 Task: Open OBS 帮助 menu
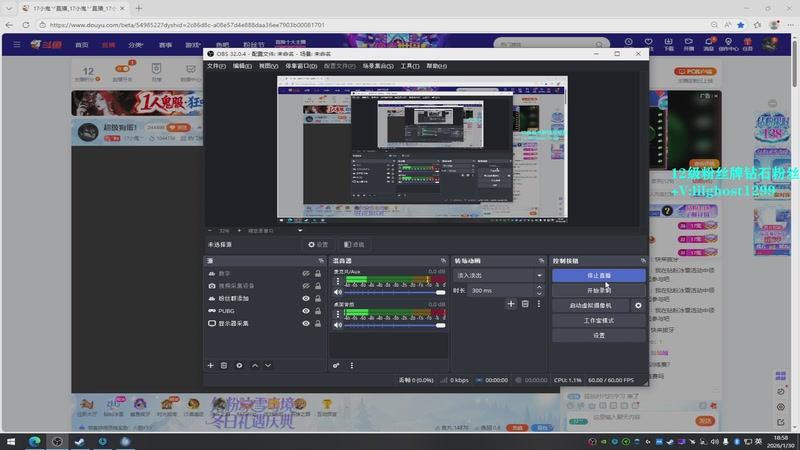click(436, 66)
